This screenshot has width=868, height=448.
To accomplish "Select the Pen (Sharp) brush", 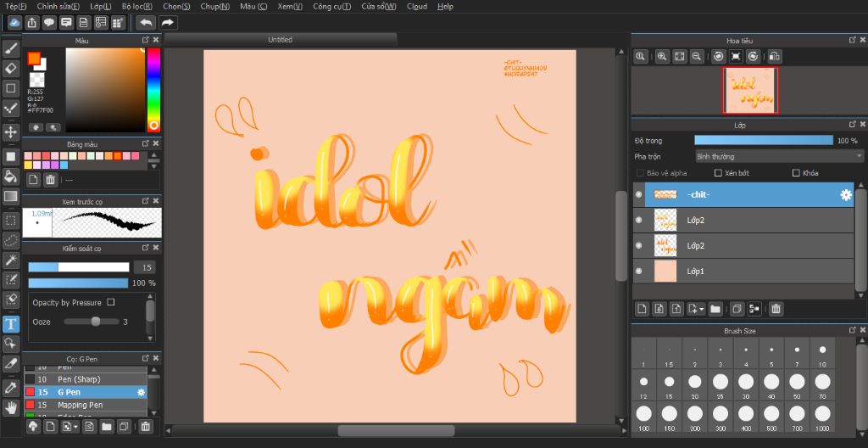I will 86,379.
